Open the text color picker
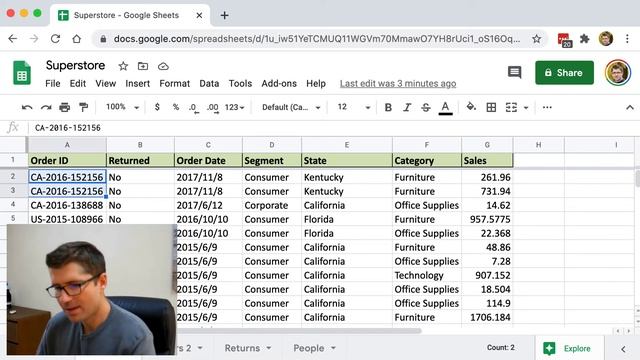Image resolution: width=640 pixels, height=360 pixels. pos(445,108)
